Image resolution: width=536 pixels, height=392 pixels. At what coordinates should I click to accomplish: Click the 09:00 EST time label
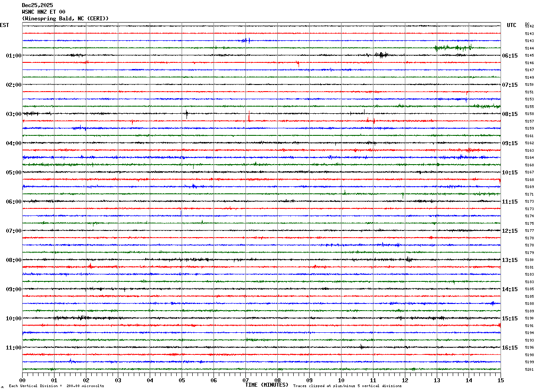[14, 289]
